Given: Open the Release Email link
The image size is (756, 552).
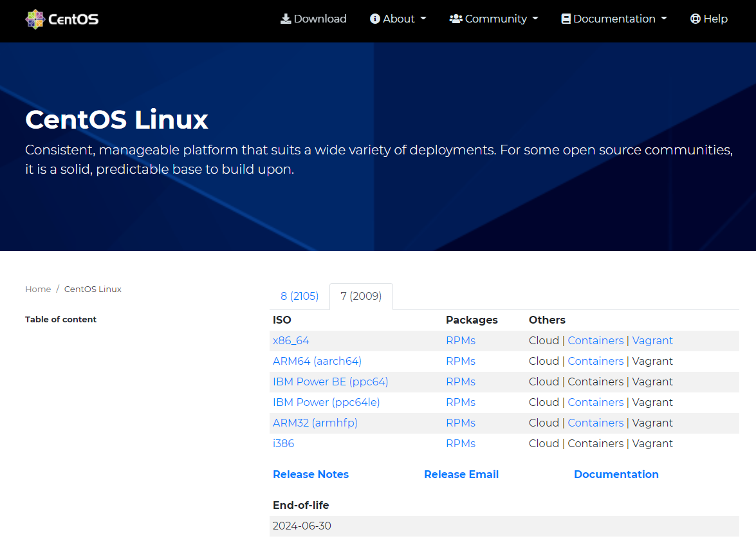Looking at the screenshot, I should (461, 474).
